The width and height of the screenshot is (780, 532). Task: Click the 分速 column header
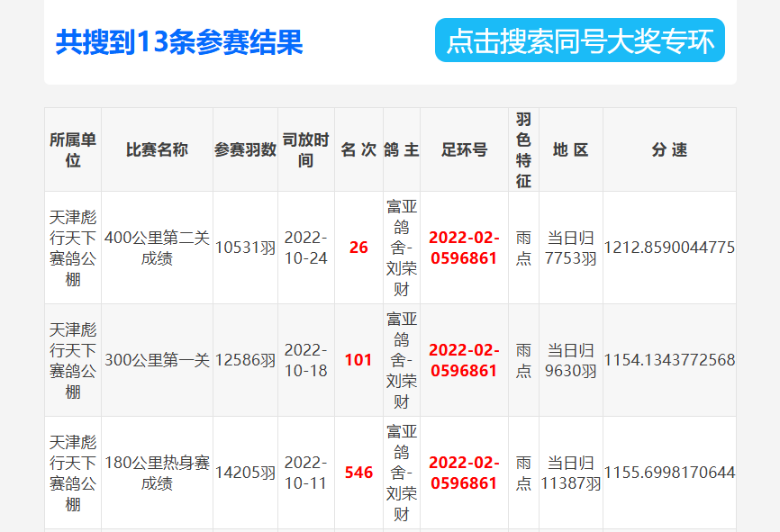(669, 150)
